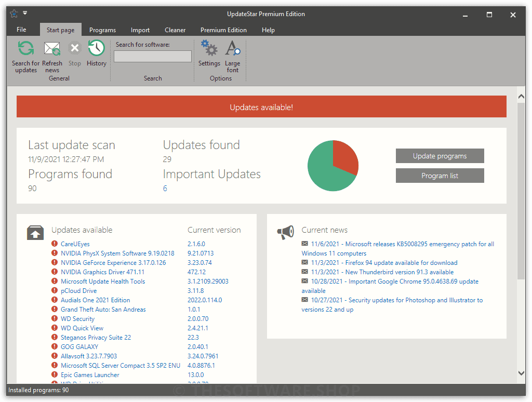The image size is (532, 402).
Task: Click version 3.24.0.7961 value
Action: tap(203, 356)
